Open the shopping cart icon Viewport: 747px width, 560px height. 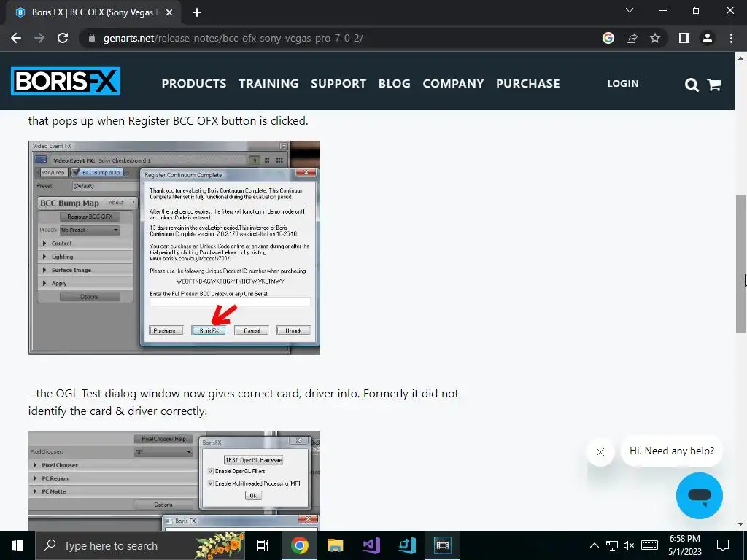713,85
